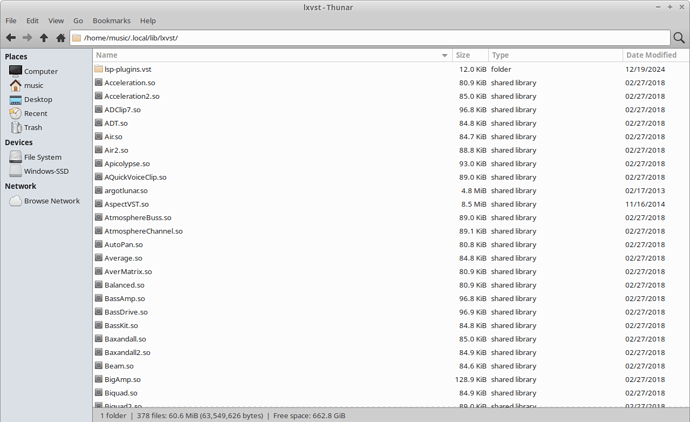Screen dimensions: 690x422
Task: Select File System in Devices
Action: (x=42, y=157)
